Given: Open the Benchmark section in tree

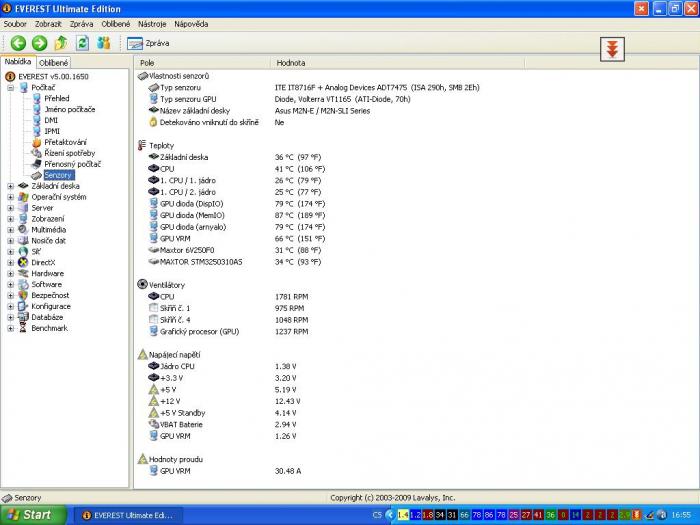Looking at the screenshot, I should 49,328.
